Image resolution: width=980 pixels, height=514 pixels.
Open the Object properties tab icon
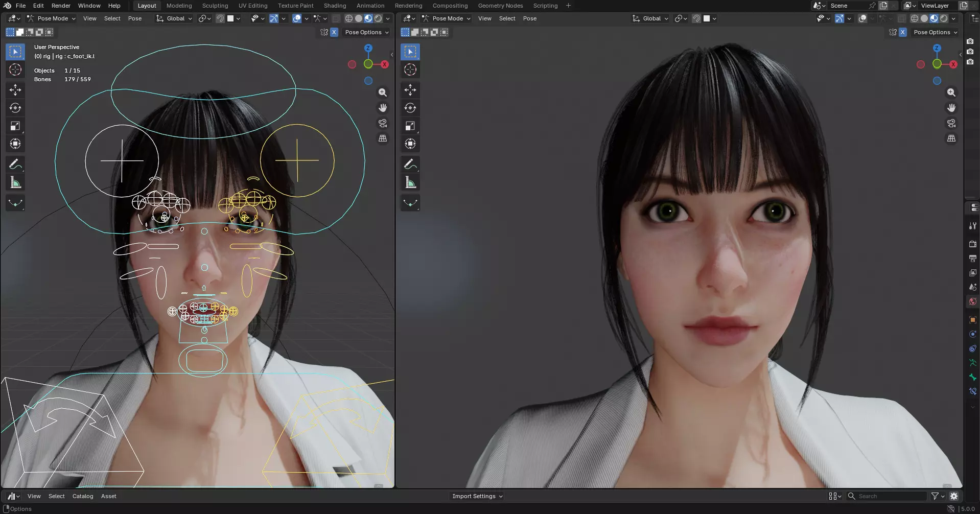973,320
